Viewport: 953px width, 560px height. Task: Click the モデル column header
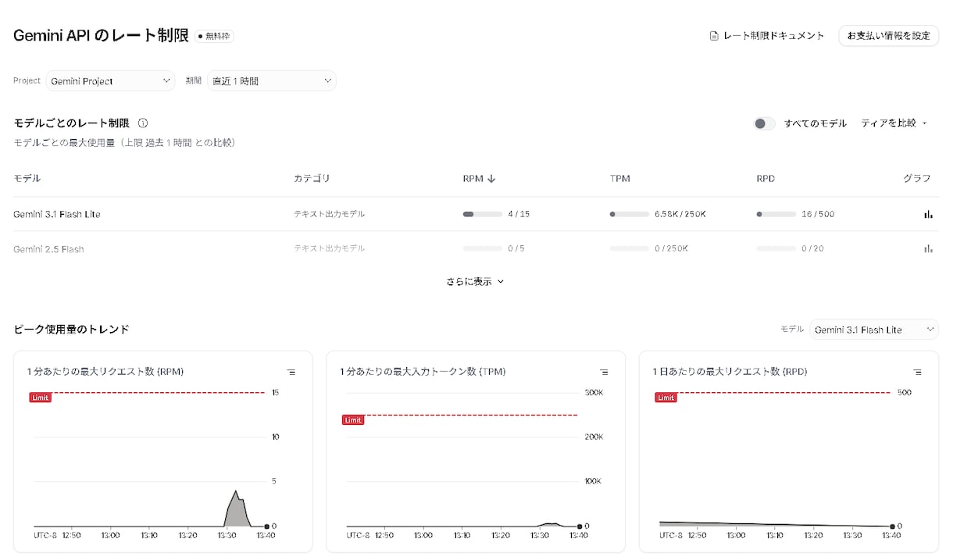(27, 179)
